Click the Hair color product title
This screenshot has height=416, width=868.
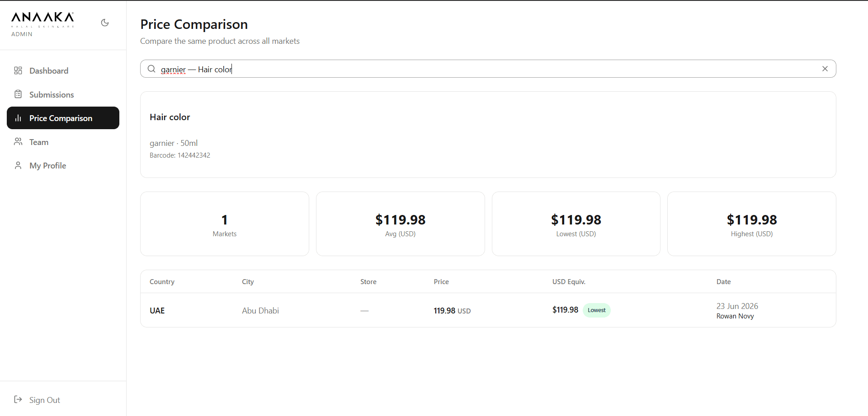(170, 117)
